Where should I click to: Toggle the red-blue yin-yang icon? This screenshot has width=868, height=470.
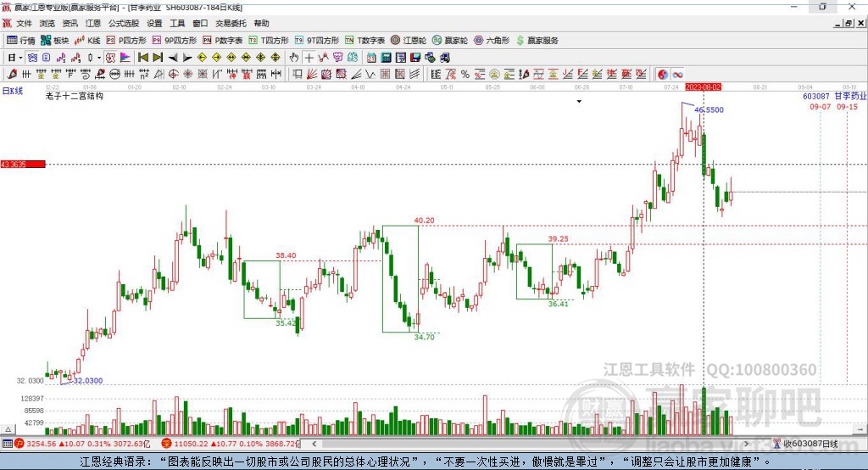click(663, 75)
